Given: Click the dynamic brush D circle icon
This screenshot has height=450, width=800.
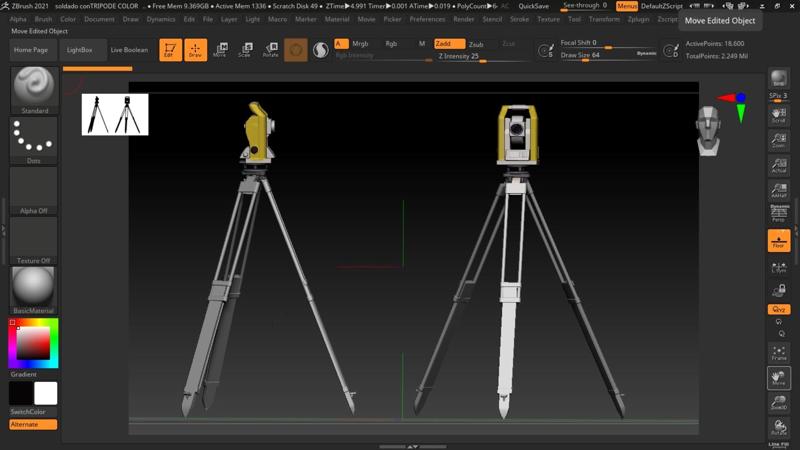Looking at the screenshot, I should pos(670,51).
